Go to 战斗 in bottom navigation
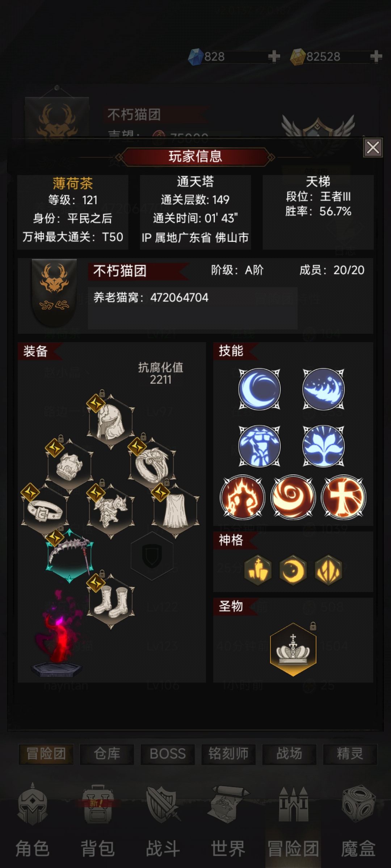This screenshot has height=868, width=391. click(x=163, y=821)
